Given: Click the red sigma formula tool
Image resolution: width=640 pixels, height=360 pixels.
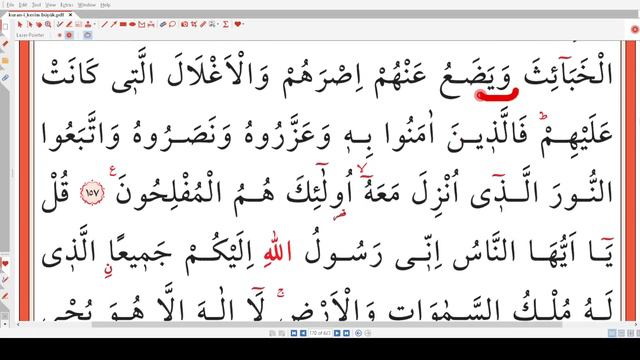Looking at the screenshot, I should pyautogui.click(x=226, y=25).
